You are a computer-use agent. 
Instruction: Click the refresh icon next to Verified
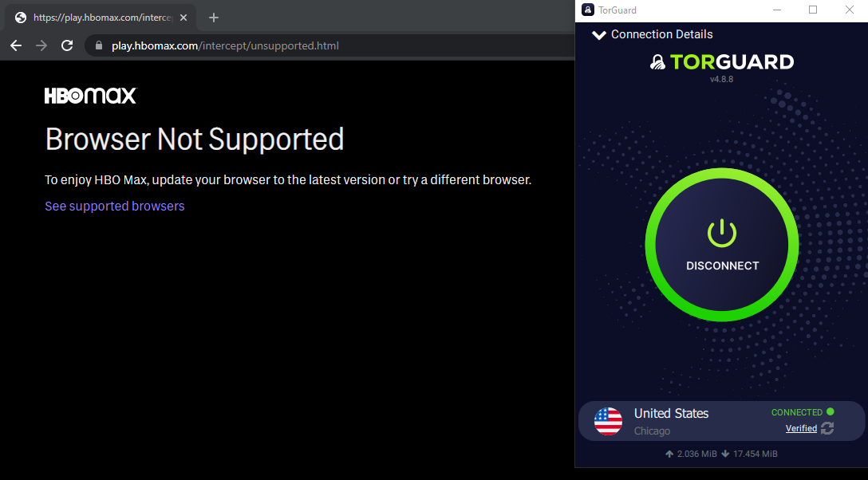(x=827, y=428)
